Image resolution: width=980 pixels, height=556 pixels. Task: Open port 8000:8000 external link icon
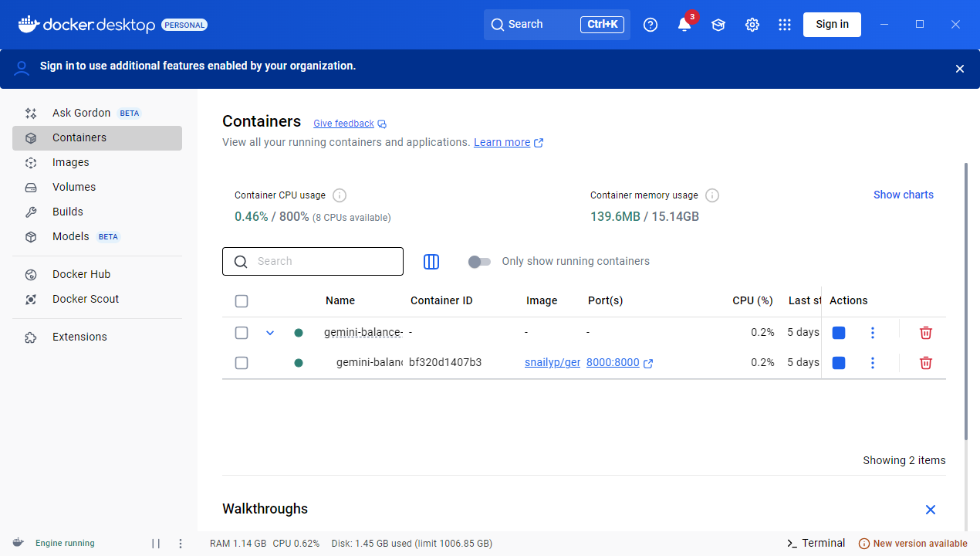pyautogui.click(x=648, y=364)
